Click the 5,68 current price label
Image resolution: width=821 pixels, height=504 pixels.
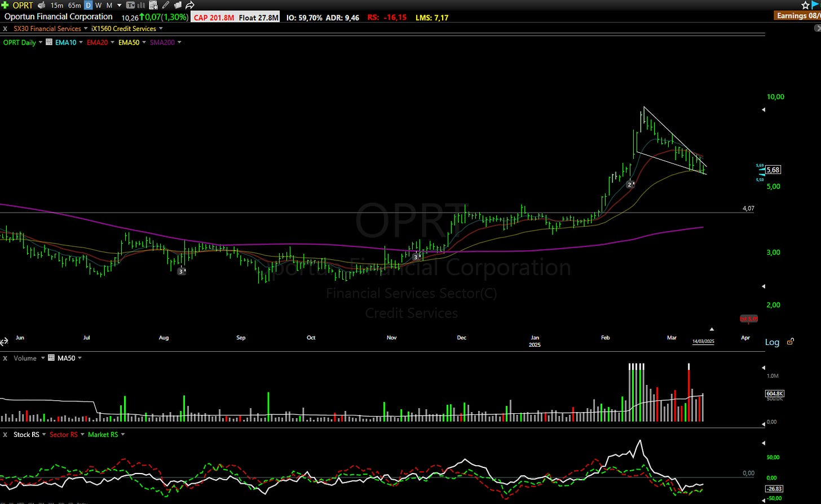pos(773,170)
